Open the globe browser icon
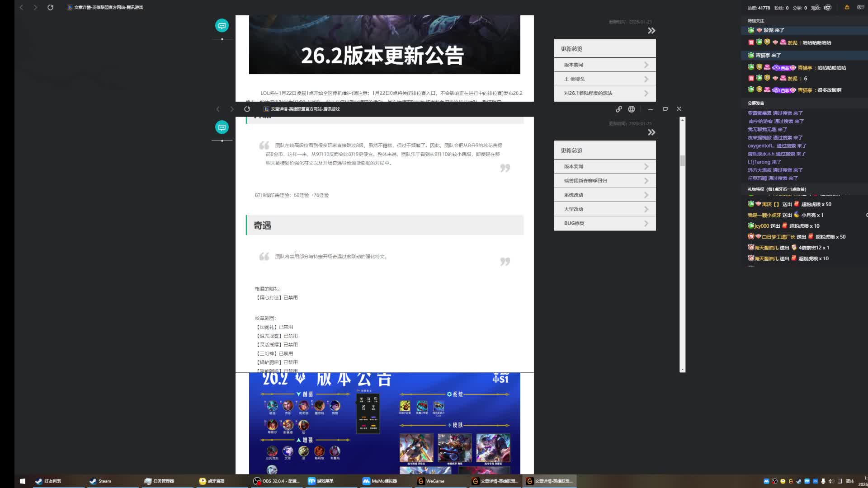 tap(631, 109)
